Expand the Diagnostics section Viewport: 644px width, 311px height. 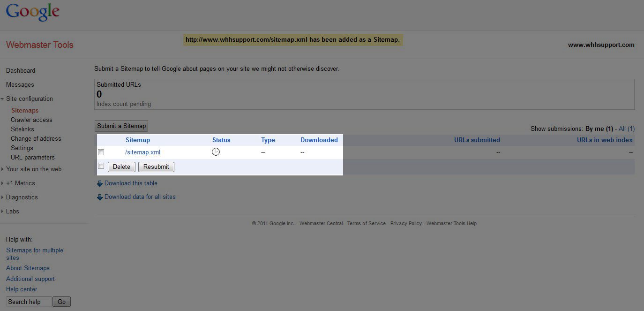(x=3, y=197)
